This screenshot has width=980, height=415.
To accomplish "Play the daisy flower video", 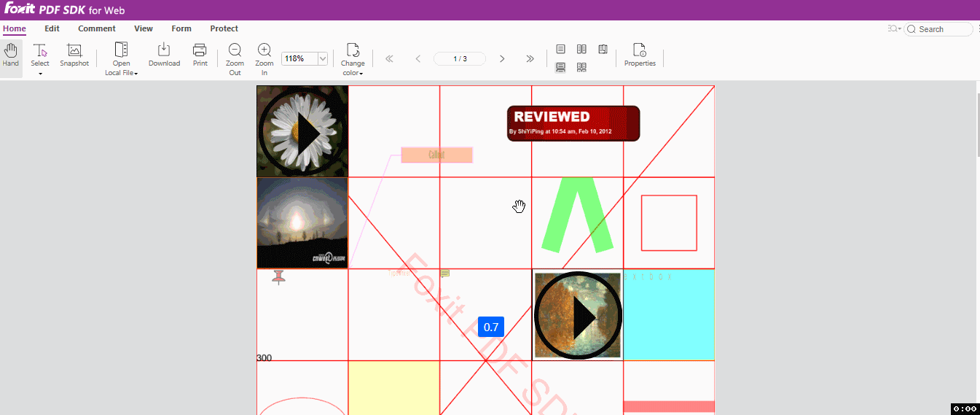I will click(302, 132).
